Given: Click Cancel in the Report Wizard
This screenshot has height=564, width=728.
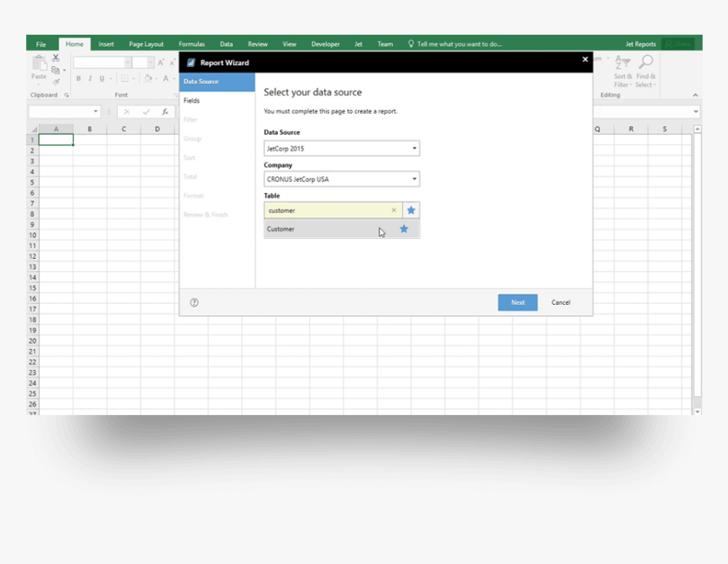Looking at the screenshot, I should click(561, 302).
